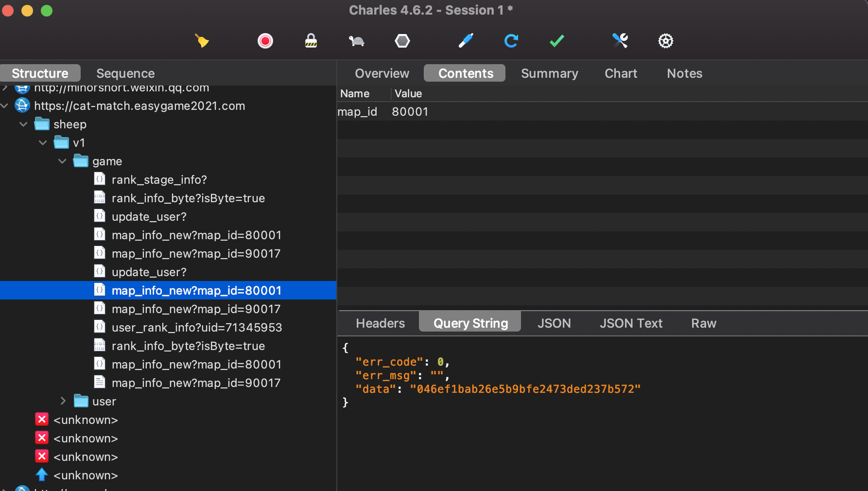Image resolution: width=868 pixels, height=491 pixels.
Task: Collapse the sheep folder
Action: pos(23,124)
